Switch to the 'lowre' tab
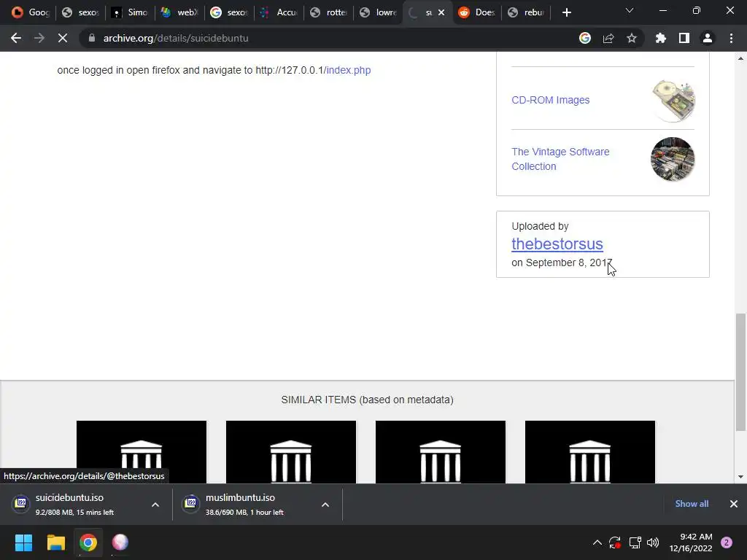The width and height of the screenshot is (747, 560). pyautogui.click(x=379, y=12)
